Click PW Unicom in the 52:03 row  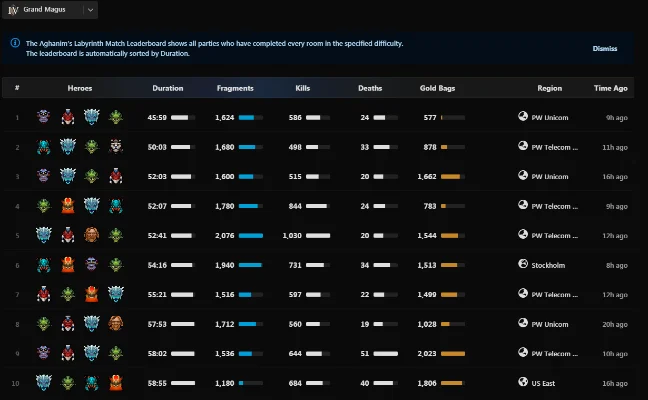click(x=550, y=176)
